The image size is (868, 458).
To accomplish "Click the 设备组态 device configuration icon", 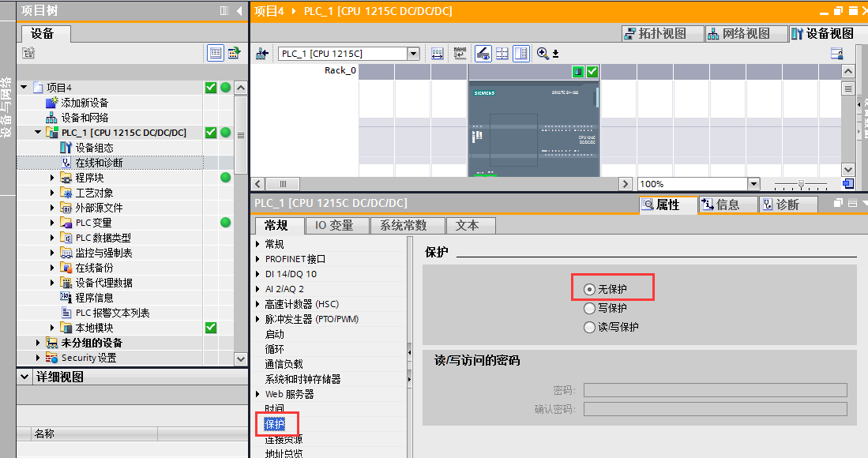I will [x=66, y=148].
